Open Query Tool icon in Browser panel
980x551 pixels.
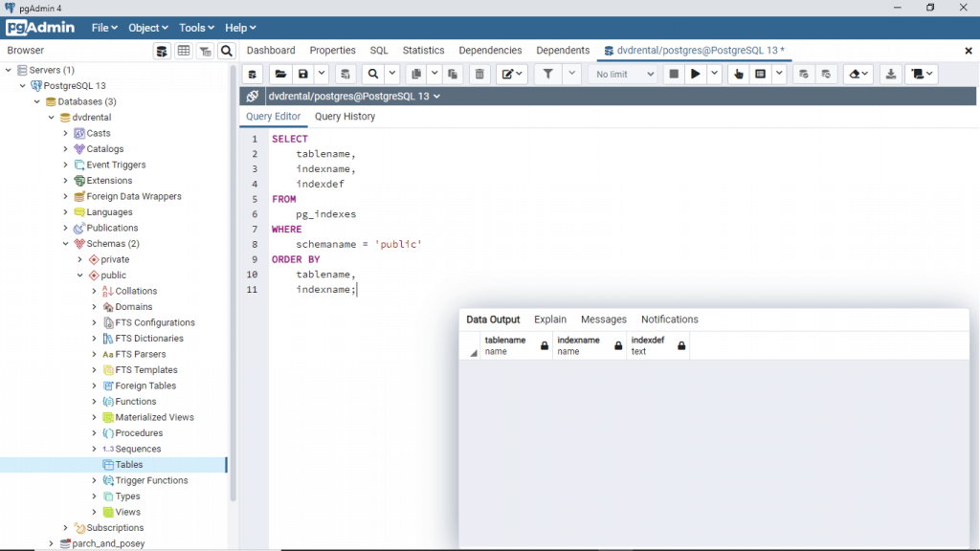point(163,51)
